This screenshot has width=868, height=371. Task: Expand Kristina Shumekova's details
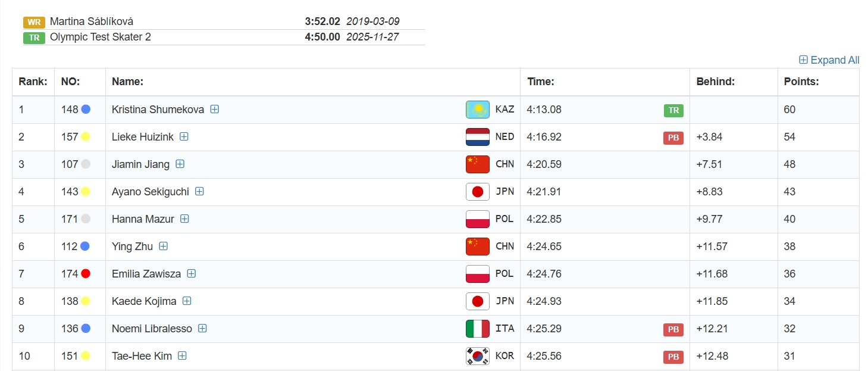[x=215, y=110]
